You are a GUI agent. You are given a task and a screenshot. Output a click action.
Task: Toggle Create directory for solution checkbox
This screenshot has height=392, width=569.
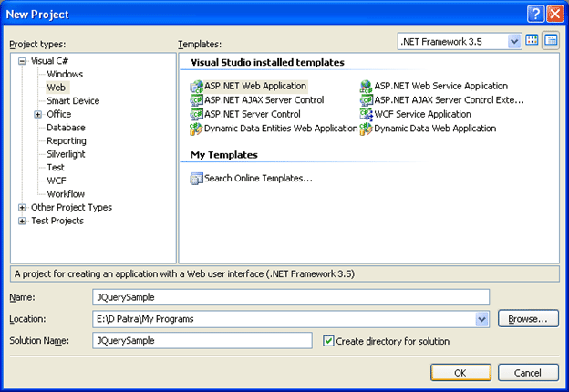pyautogui.click(x=328, y=341)
